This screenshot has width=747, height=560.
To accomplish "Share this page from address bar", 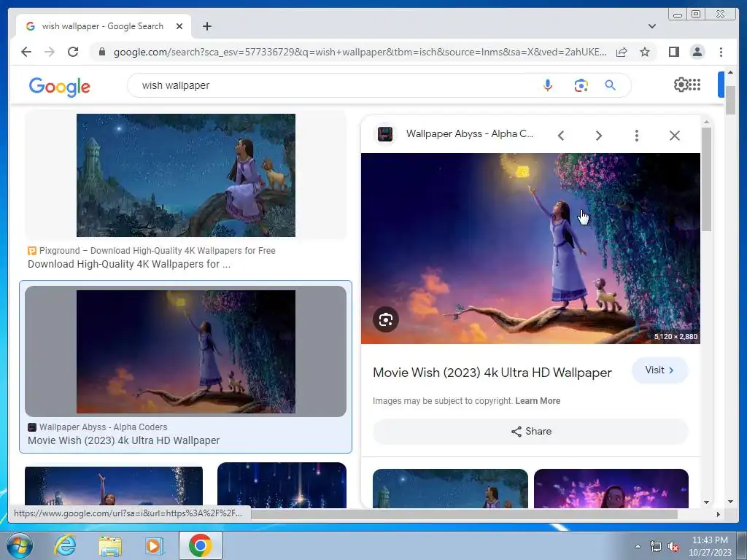I will [x=622, y=52].
